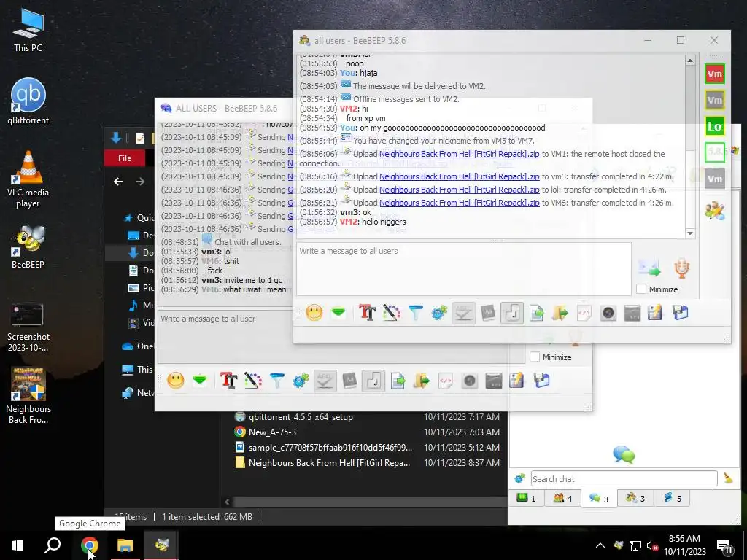Click notepad with pencil icon in front chat
The width and height of the screenshot is (747, 560).
pos(656,313)
